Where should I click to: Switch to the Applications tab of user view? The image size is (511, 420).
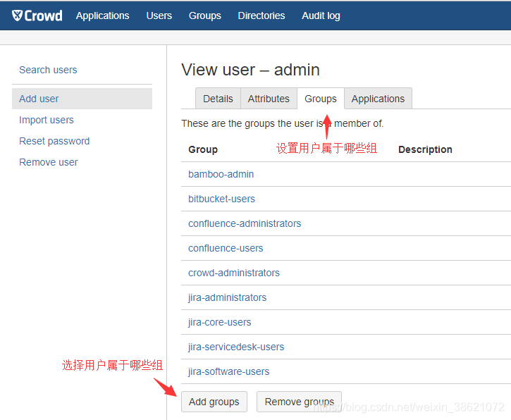click(x=378, y=99)
